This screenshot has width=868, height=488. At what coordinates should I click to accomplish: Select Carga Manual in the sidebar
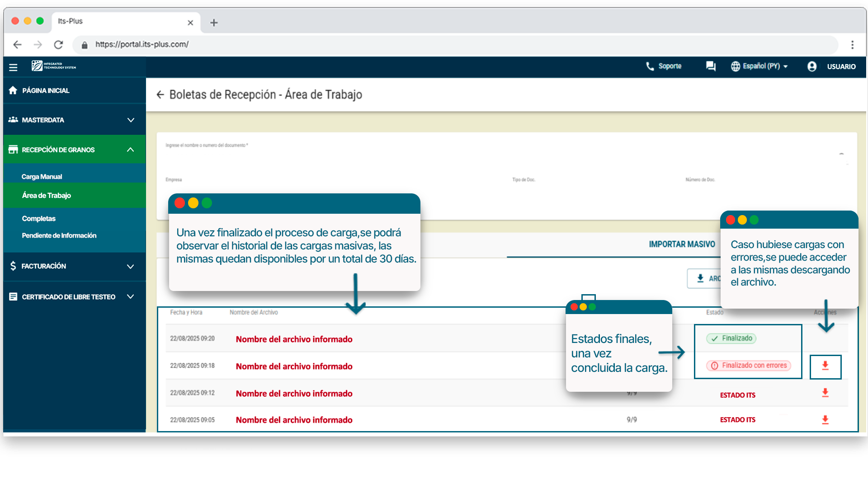(x=42, y=177)
